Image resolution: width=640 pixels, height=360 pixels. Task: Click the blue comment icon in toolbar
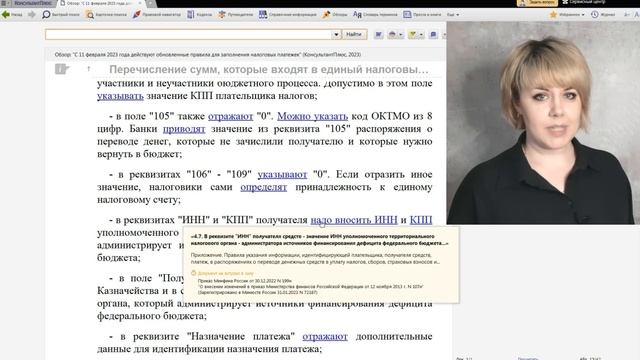tap(433, 35)
